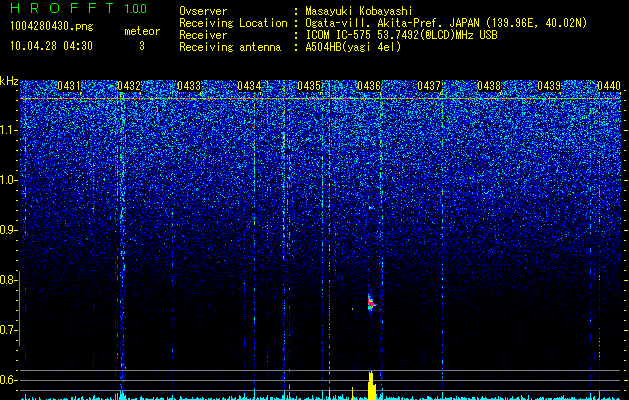Click the kHz axis unit label
The width and height of the screenshot is (629, 400).
tap(9, 81)
